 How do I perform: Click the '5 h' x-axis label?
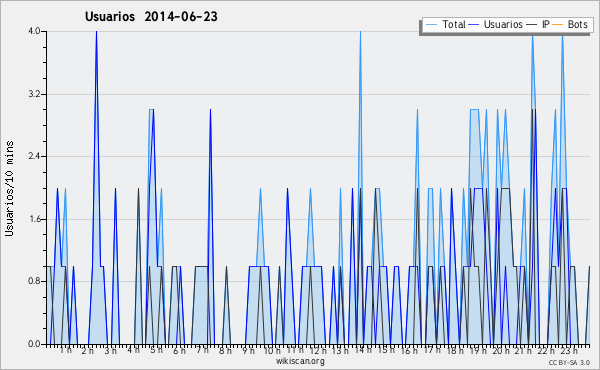[x=157, y=350]
